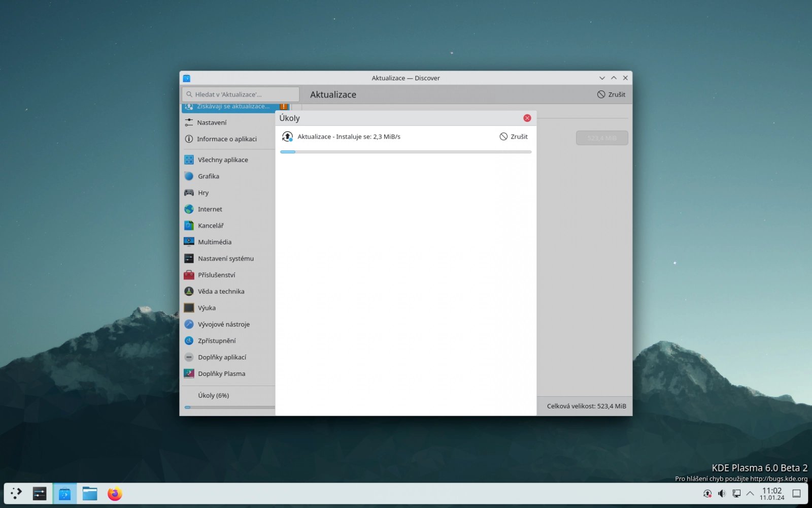The image size is (812, 508).
Task: Click the Doplňky aplikací icon
Action: (x=189, y=357)
